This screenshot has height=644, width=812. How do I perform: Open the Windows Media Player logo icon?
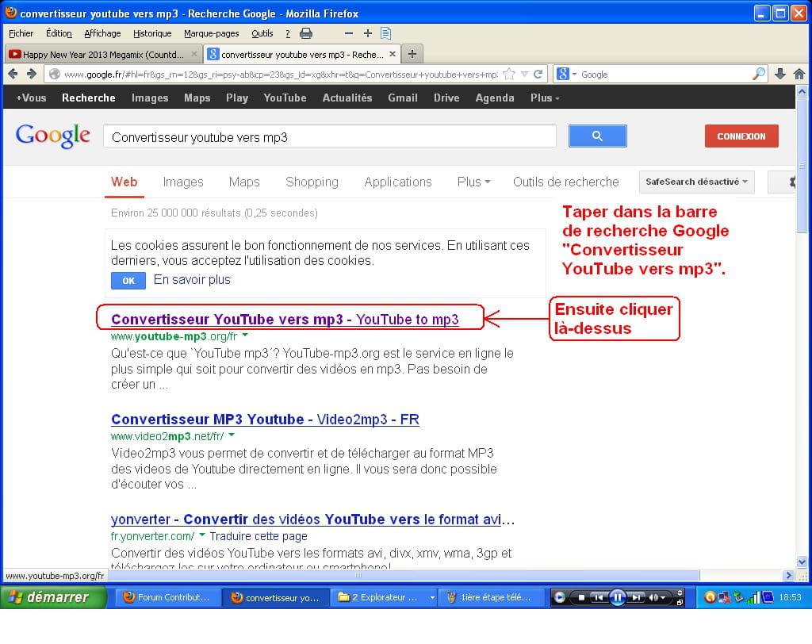pos(559,597)
